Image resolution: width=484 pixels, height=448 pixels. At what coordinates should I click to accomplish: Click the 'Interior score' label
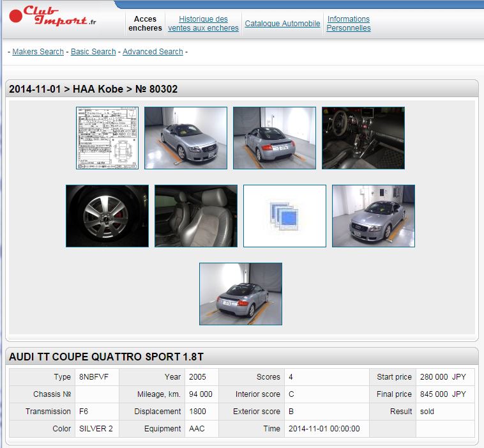point(258,394)
